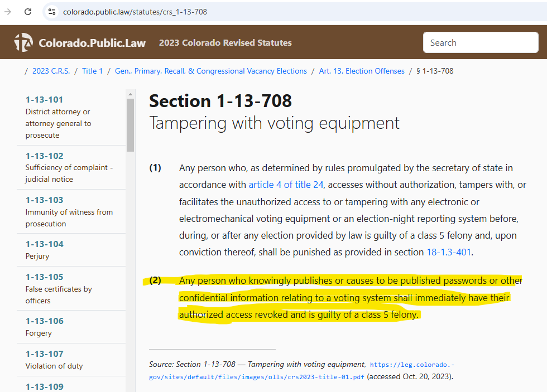This screenshot has height=392, width=547.
Task: Open Art. 13. Election Offenses breadcrumb
Action: pyautogui.click(x=362, y=71)
